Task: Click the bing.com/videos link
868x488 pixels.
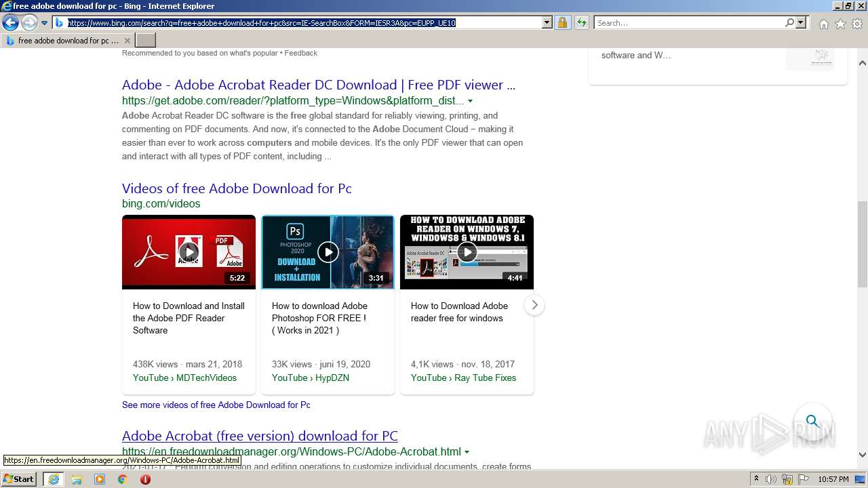Action: [x=161, y=203]
